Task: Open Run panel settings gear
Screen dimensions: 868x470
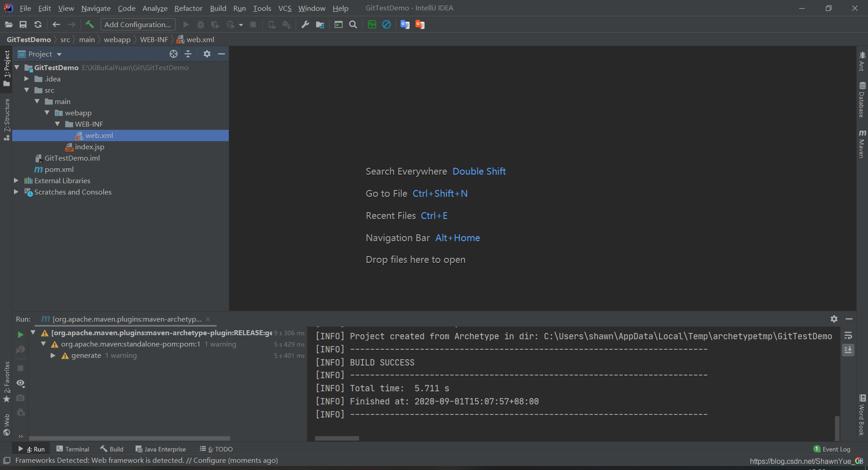Action: (x=834, y=319)
